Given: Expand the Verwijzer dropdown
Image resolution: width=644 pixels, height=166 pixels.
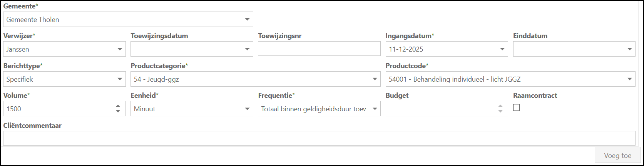Looking at the screenshot, I should 120,49.
